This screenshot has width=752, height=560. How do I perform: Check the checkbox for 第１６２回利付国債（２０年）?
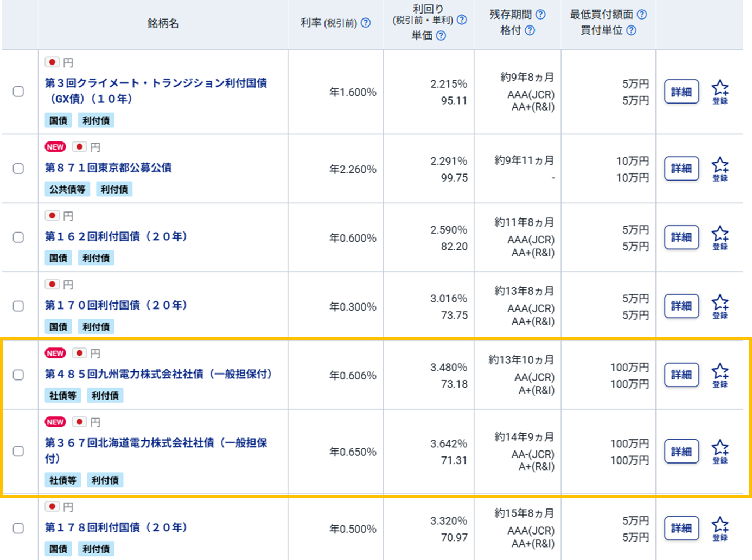click(x=19, y=237)
